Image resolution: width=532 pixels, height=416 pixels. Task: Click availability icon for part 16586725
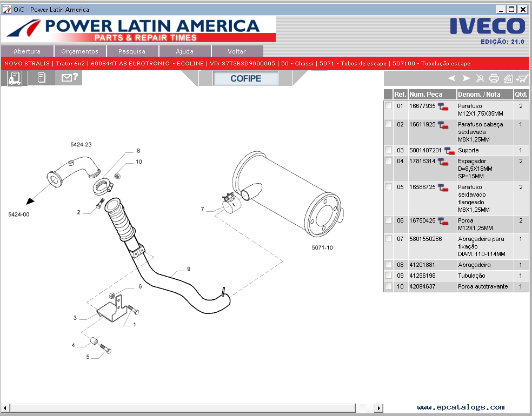(x=443, y=187)
